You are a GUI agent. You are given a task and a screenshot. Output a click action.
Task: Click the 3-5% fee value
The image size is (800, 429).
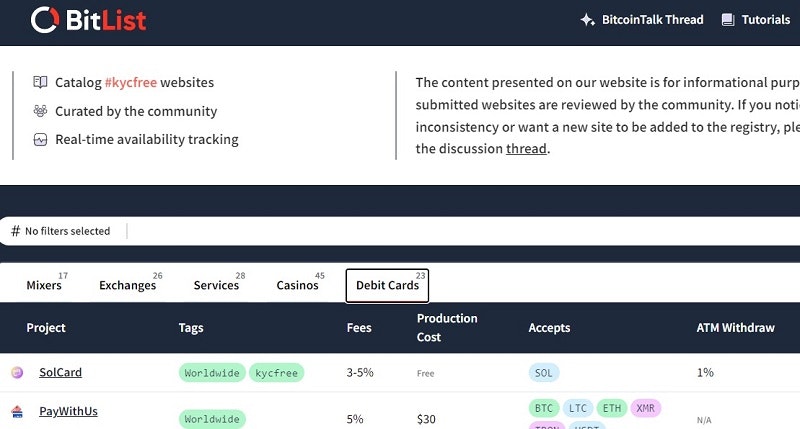pos(360,373)
